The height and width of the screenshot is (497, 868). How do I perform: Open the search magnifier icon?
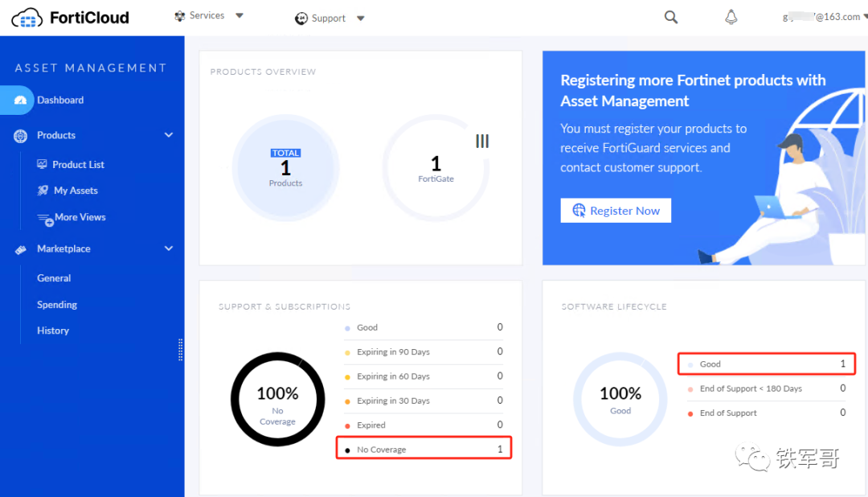point(671,17)
